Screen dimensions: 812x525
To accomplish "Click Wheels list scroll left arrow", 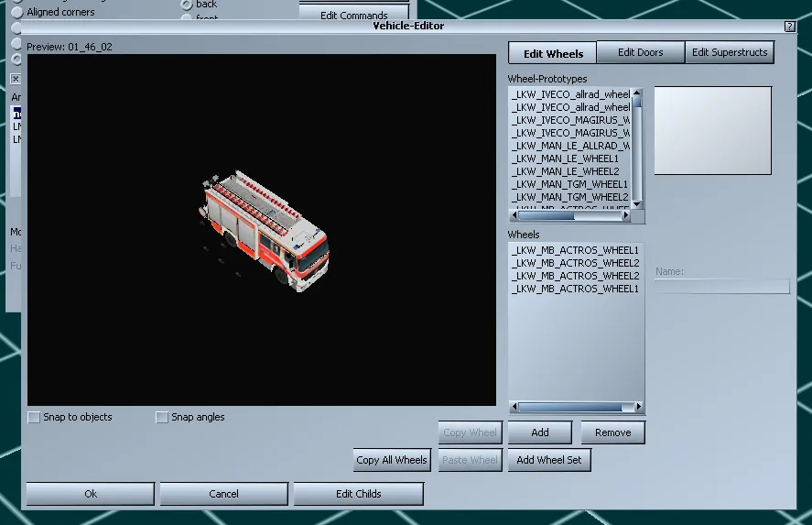I will point(514,408).
